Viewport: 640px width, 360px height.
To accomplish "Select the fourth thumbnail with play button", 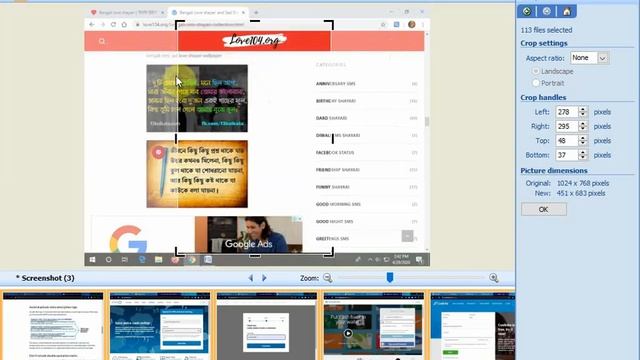I will [374, 326].
